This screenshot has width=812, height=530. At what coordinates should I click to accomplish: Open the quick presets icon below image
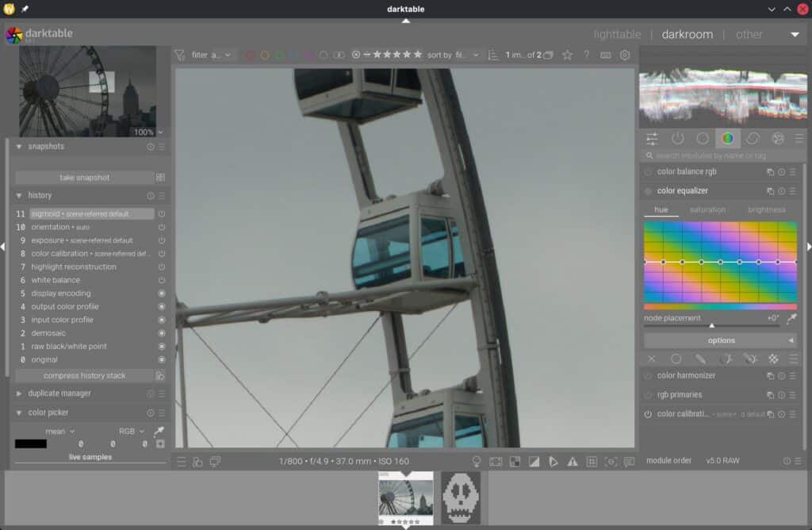pyautogui.click(x=182, y=461)
